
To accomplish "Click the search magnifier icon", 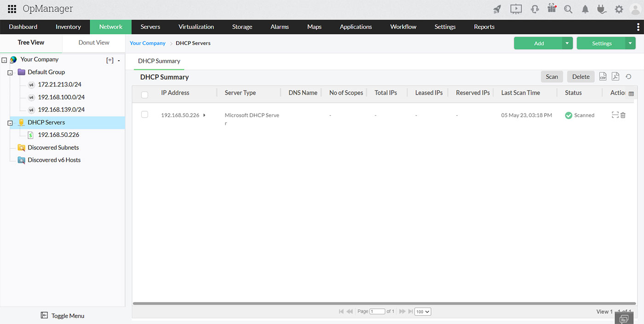I will pos(568,9).
